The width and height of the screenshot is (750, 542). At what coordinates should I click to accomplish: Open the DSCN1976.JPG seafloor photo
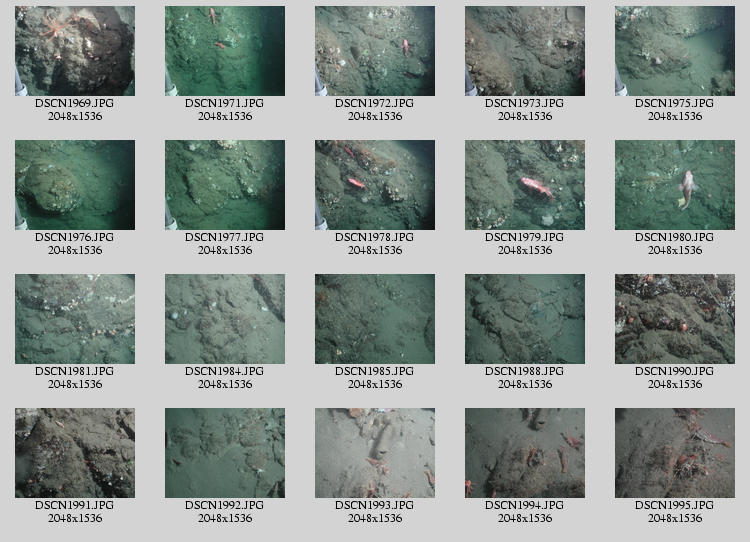pyautogui.click(x=75, y=185)
